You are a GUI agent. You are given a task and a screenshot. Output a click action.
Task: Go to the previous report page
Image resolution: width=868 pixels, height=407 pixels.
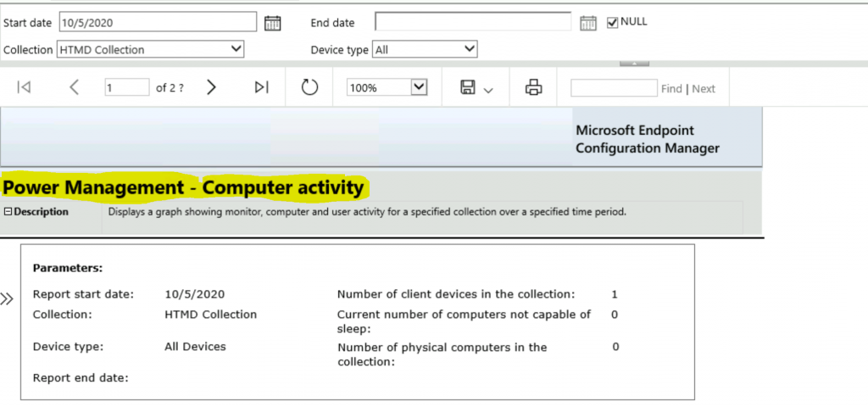(x=75, y=87)
